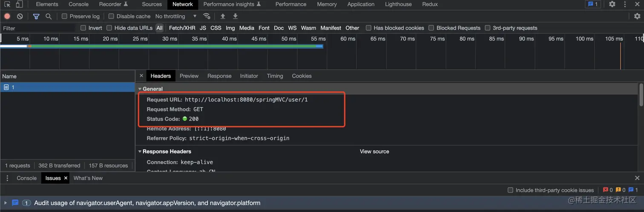
Task: Open network conditions wifi icon
Action: (207, 16)
